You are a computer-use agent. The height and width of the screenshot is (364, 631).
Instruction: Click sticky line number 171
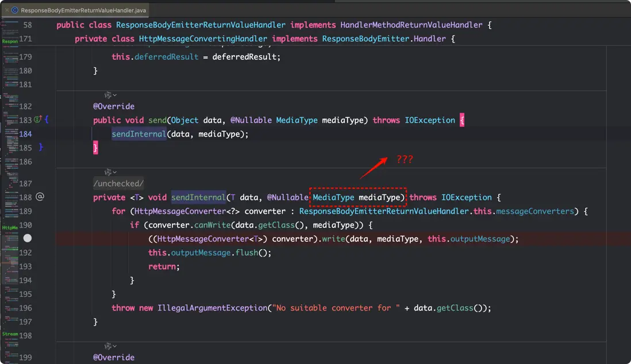click(x=25, y=39)
